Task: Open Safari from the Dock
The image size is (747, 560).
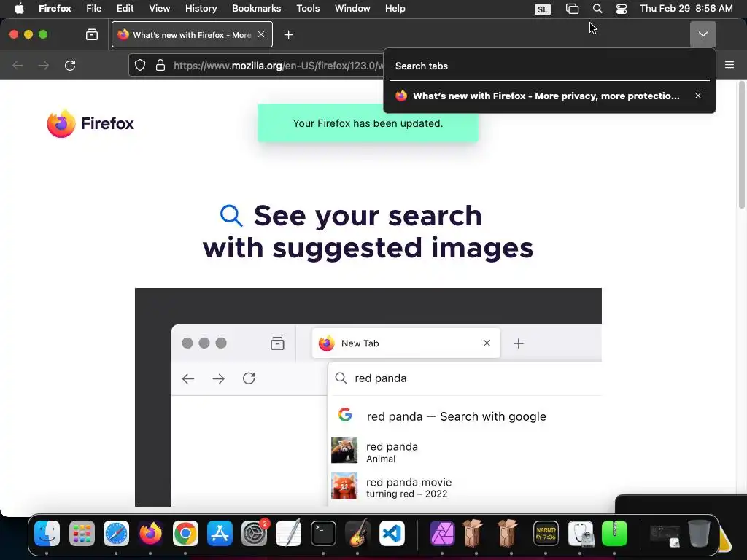Action: [116, 533]
